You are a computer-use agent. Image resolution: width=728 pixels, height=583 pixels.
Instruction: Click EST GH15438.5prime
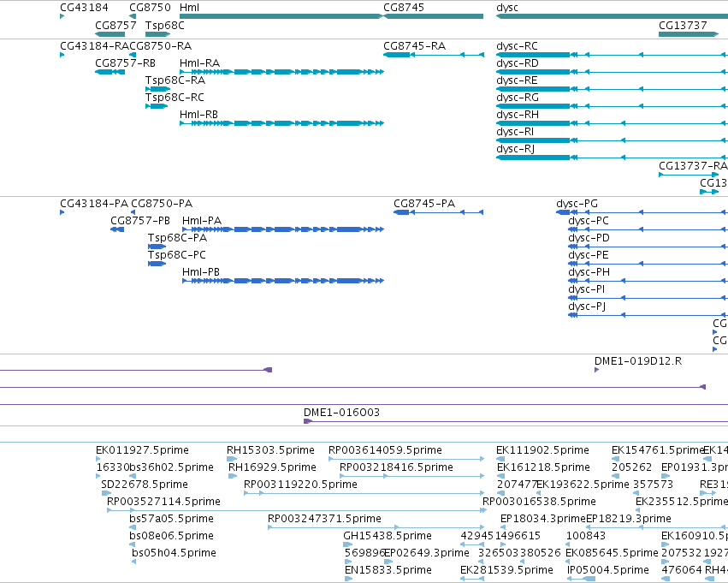point(348,544)
